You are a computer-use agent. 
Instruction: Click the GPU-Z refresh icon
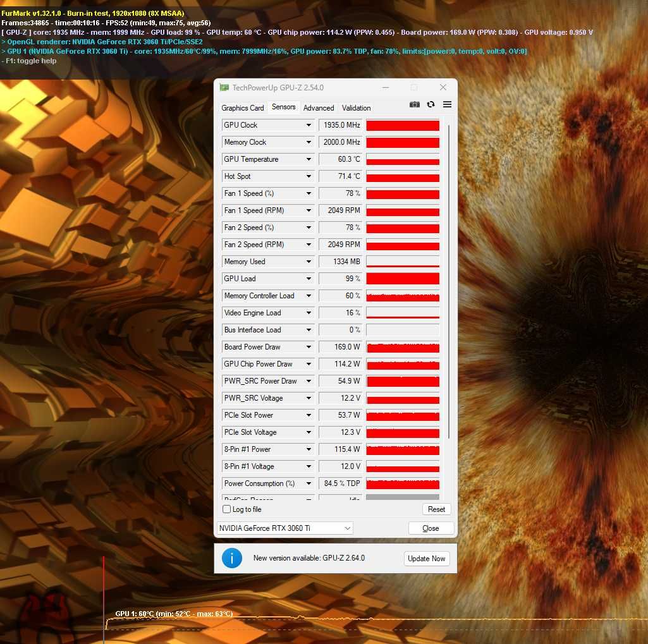(431, 104)
